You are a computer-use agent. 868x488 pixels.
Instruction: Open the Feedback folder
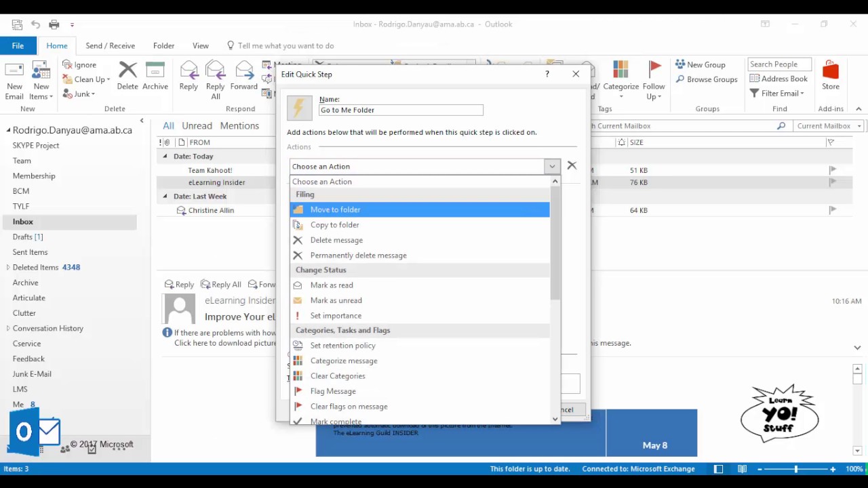(x=28, y=359)
